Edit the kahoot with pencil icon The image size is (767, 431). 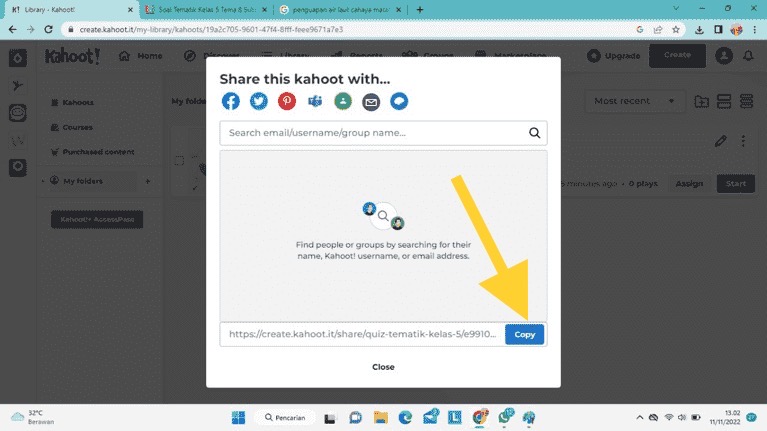coord(720,141)
